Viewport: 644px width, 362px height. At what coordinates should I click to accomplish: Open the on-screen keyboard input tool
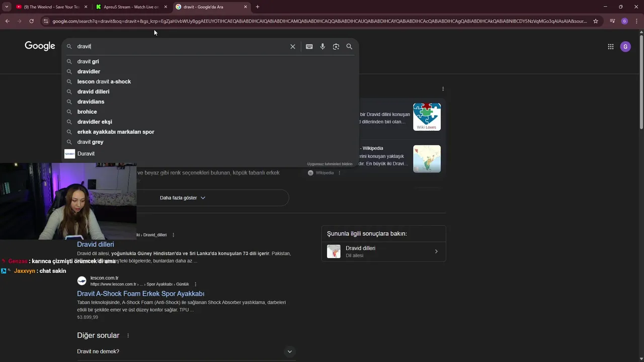coord(309,46)
